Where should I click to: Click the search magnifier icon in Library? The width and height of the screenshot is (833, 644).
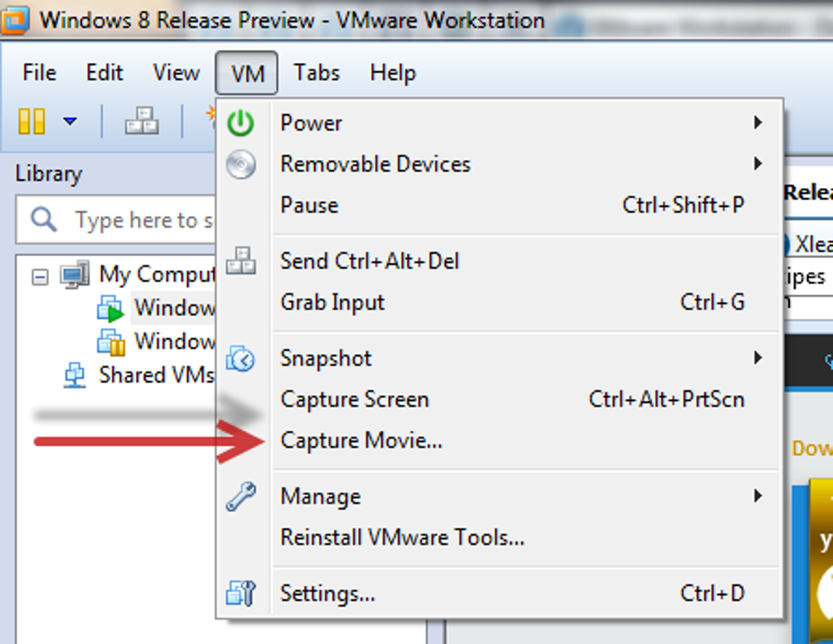43,220
